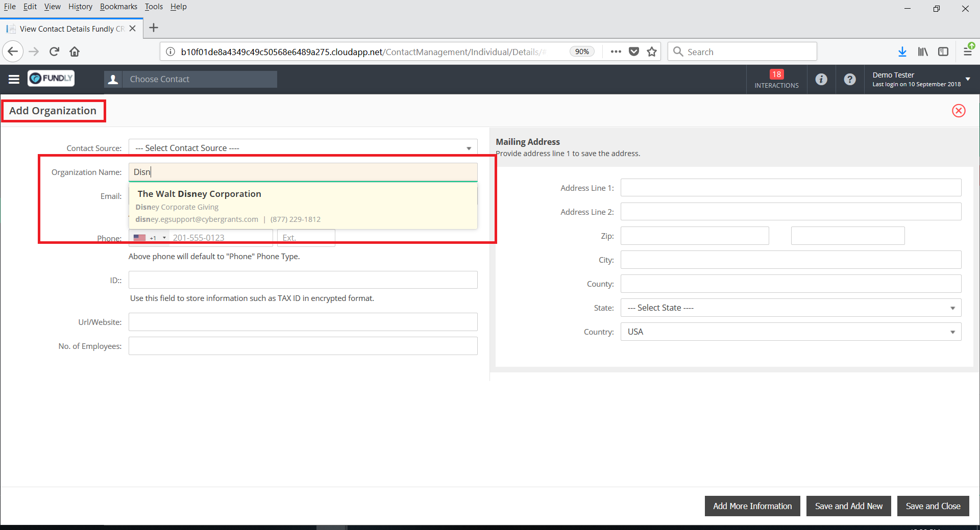Viewport: 980px width, 530px height.
Task: Click the info icon in header
Action: (821, 79)
